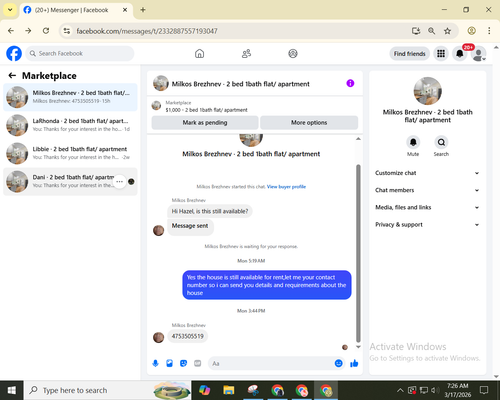
Task: Open account profile avatar menu
Action: pos(478,54)
